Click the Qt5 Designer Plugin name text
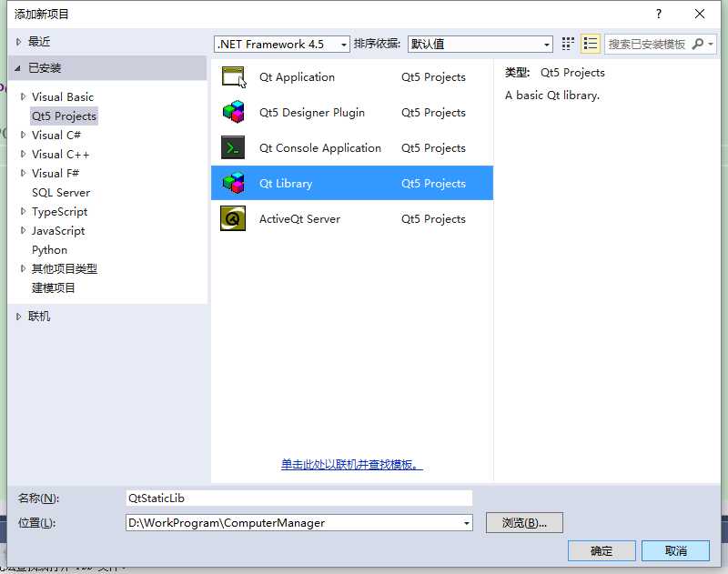 tap(312, 112)
